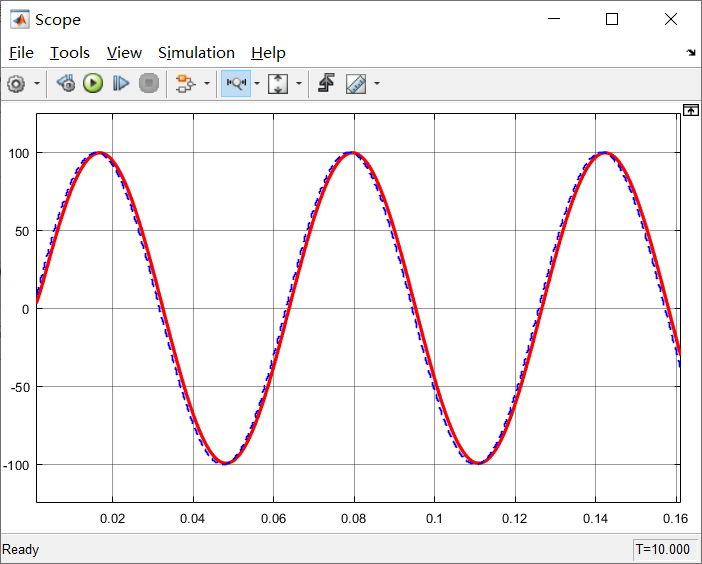
Task: Click the 0.16 x-axis tick label
Action: 675,519
